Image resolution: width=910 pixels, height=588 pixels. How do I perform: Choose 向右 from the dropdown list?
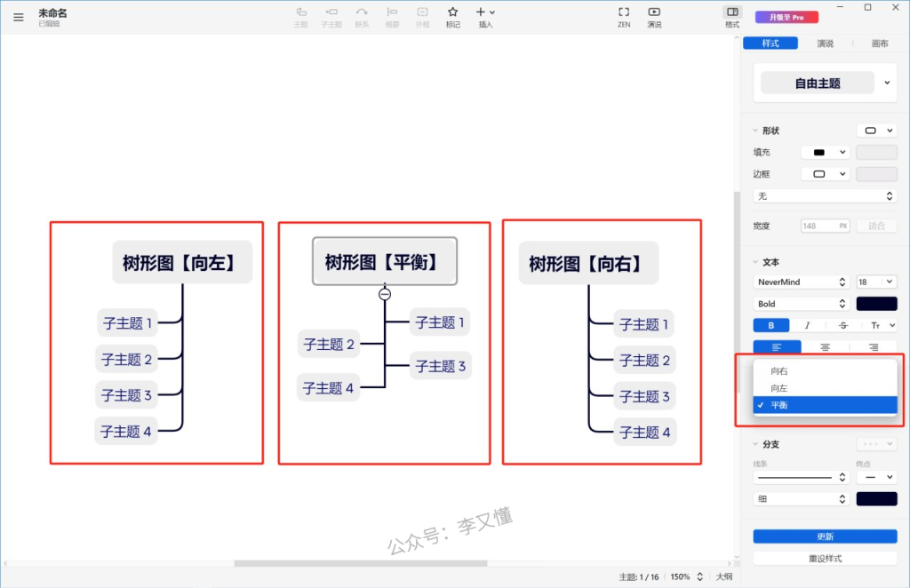pyautogui.click(x=779, y=371)
